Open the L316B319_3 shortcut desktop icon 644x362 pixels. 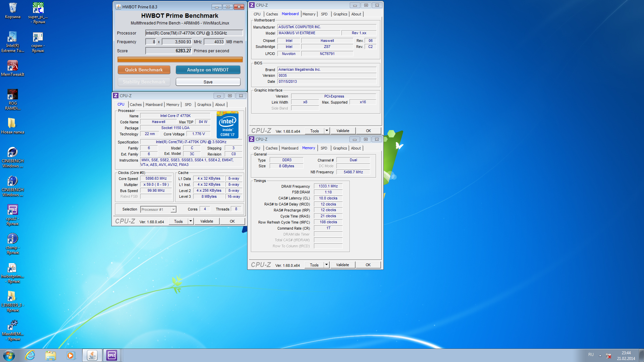(13, 301)
